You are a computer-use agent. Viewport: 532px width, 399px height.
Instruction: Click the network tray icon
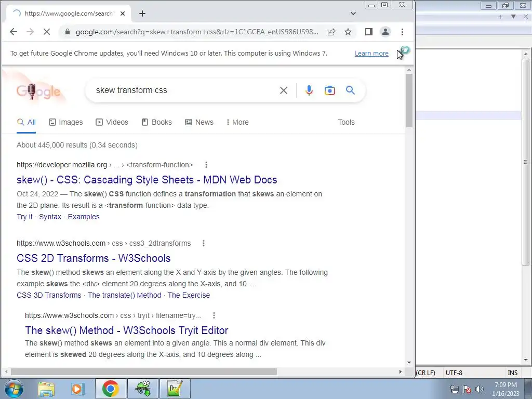point(454,389)
